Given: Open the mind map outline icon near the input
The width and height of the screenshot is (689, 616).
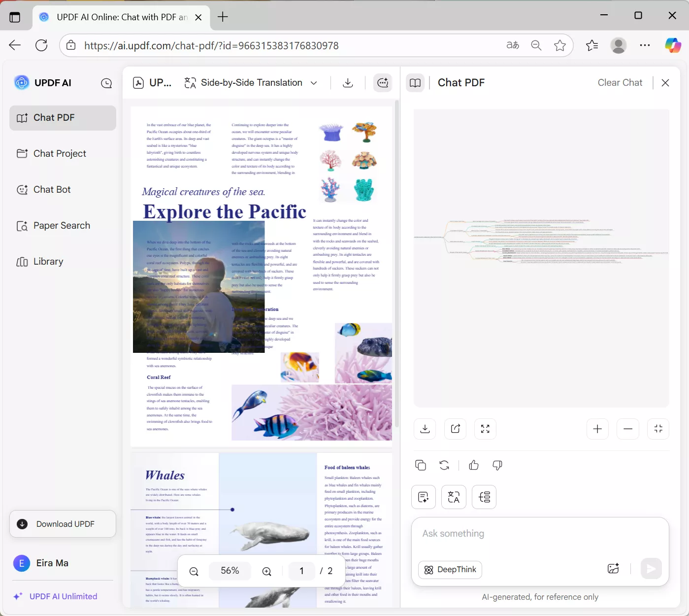Looking at the screenshot, I should click(484, 497).
